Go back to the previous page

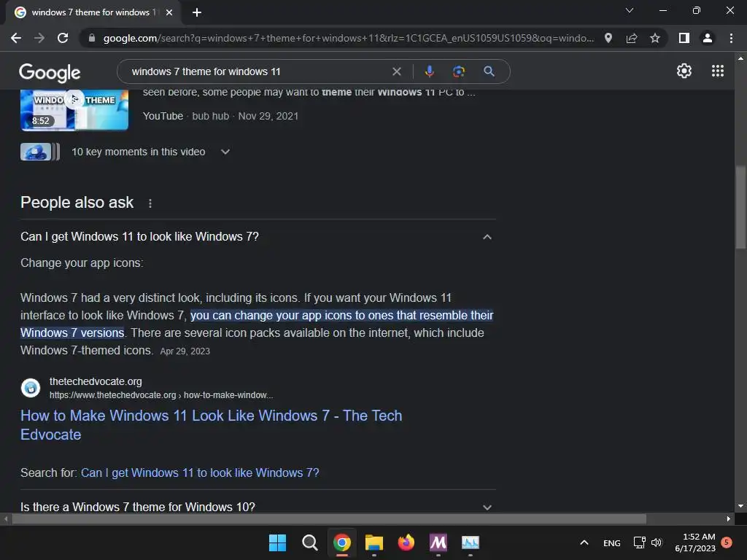[16, 38]
